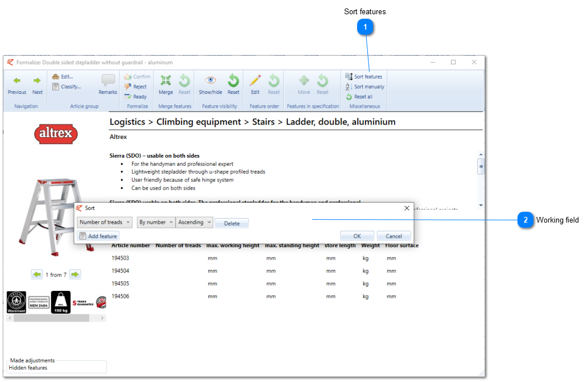Click the Edit feature order pencil
Screen dimensions: 588x382
pyautogui.click(x=255, y=84)
